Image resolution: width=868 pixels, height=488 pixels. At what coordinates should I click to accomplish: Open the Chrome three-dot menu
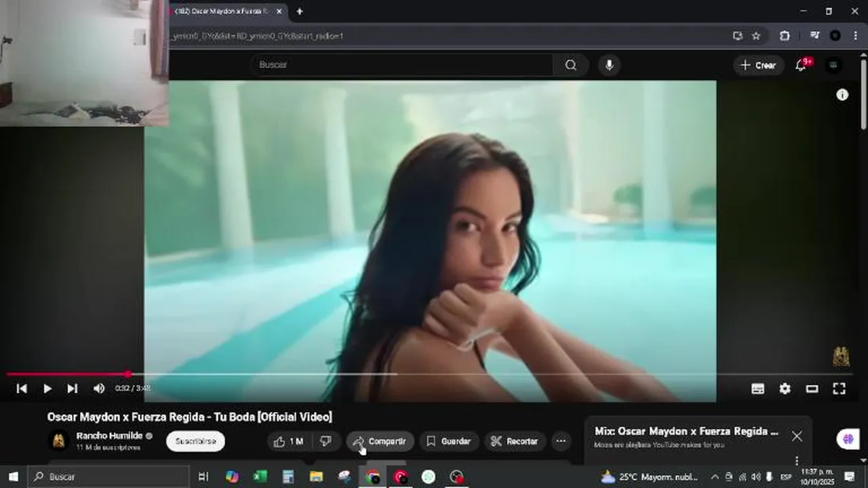(856, 36)
